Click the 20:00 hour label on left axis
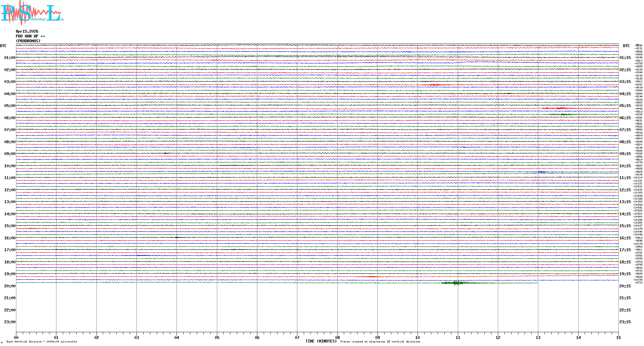 (10, 286)
